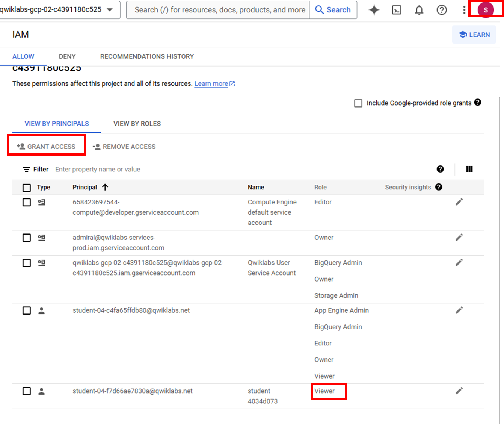Open the project selector dropdown

click(x=59, y=10)
